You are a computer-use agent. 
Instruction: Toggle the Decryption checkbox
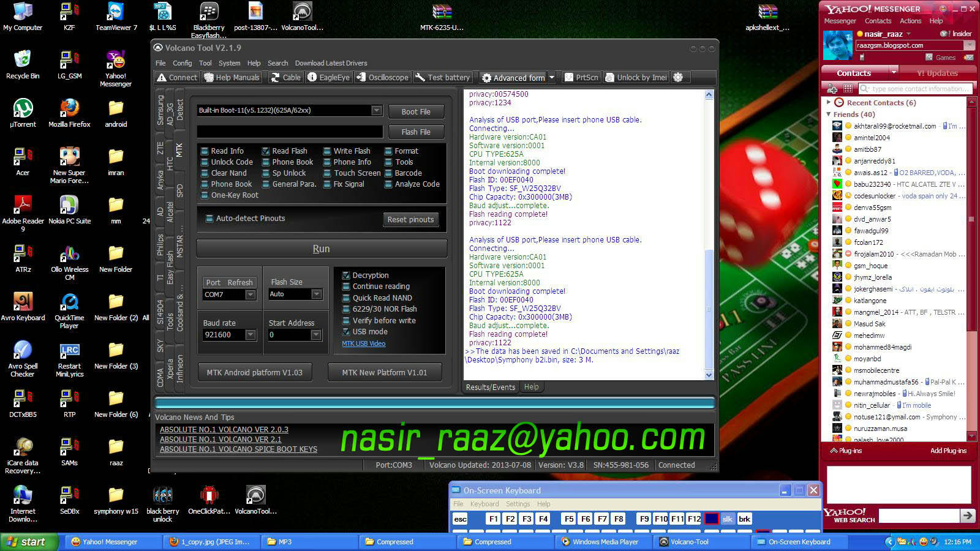click(x=346, y=275)
